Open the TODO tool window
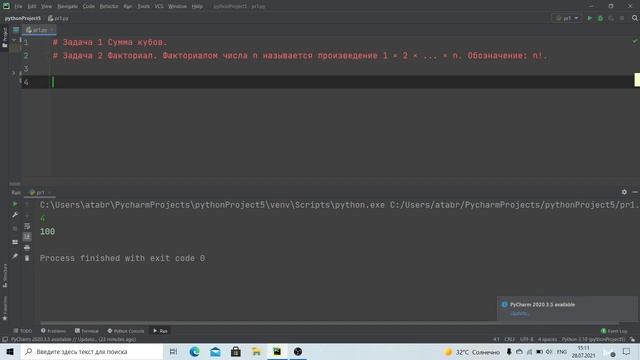The height and width of the screenshot is (360, 640). pos(22,331)
